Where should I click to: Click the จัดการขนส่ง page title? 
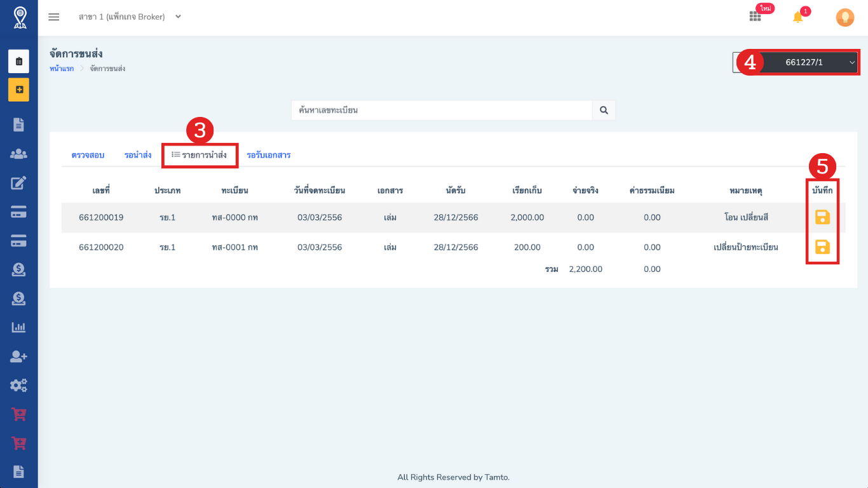point(76,54)
